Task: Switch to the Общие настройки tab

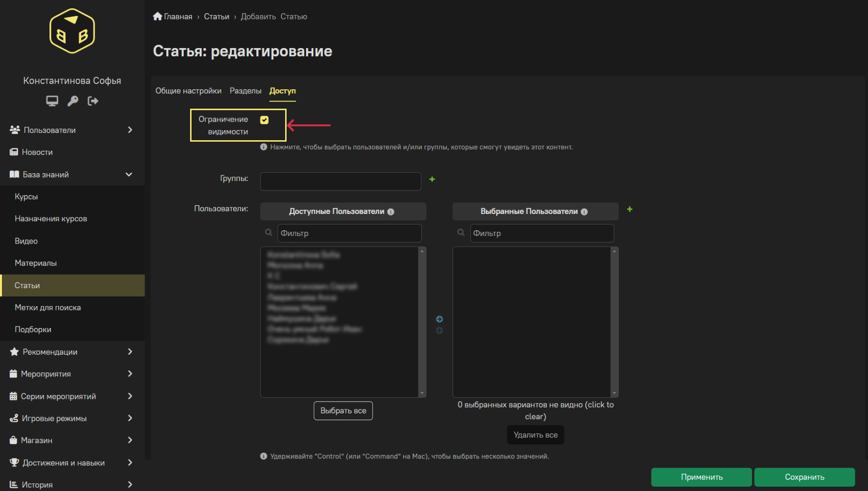Action: coord(188,91)
